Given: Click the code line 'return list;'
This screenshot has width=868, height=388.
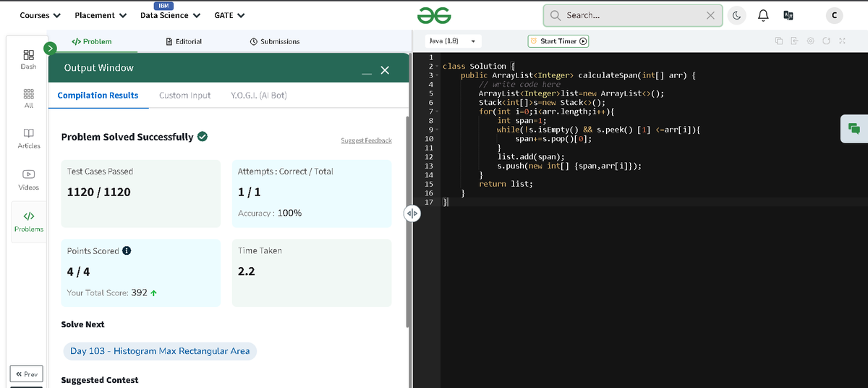Looking at the screenshot, I should [506, 184].
